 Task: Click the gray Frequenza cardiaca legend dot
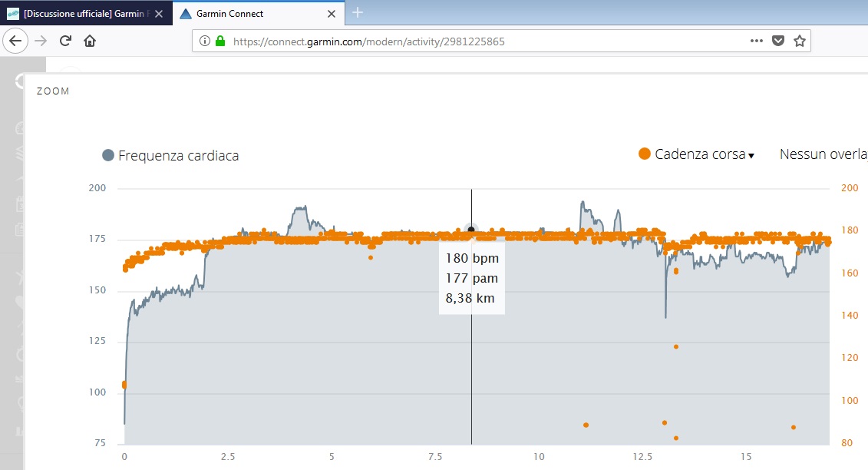[108, 155]
